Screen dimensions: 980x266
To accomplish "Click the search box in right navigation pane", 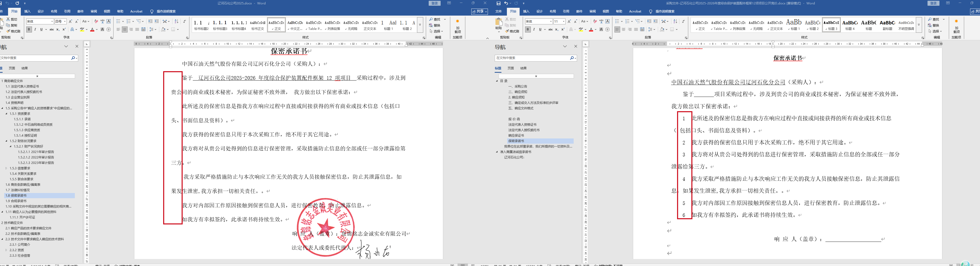I will pyautogui.click(x=532, y=58).
